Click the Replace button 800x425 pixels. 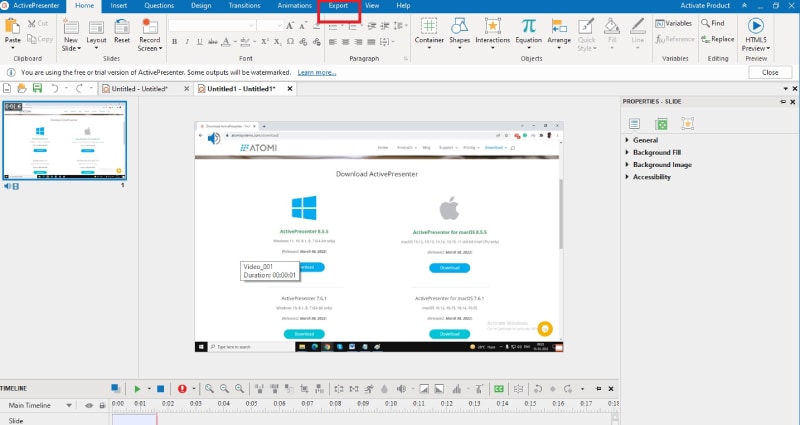coord(717,39)
